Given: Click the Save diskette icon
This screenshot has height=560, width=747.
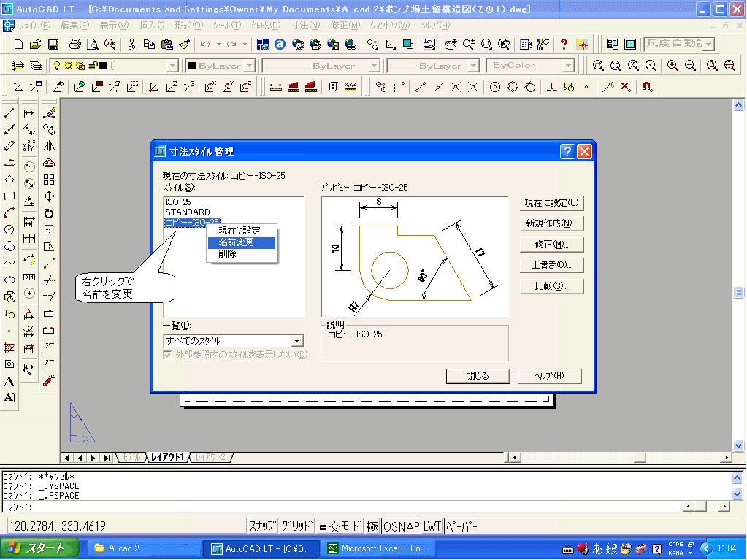Looking at the screenshot, I should [x=53, y=45].
